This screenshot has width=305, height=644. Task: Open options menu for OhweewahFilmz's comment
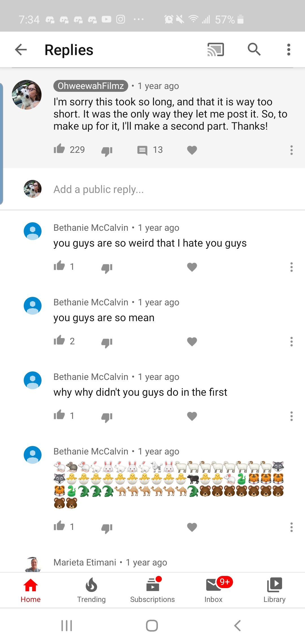[291, 150]
